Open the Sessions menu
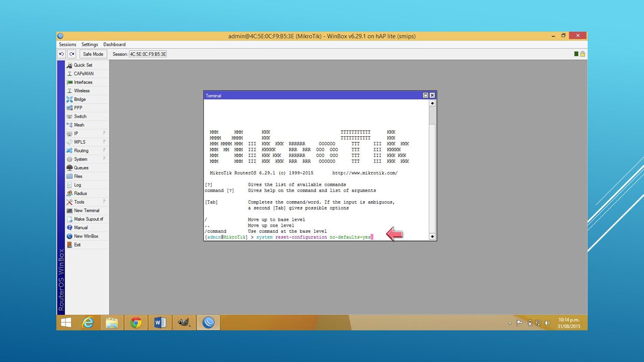This screenshot has width=644, height=362. click(x=67, y=44)
